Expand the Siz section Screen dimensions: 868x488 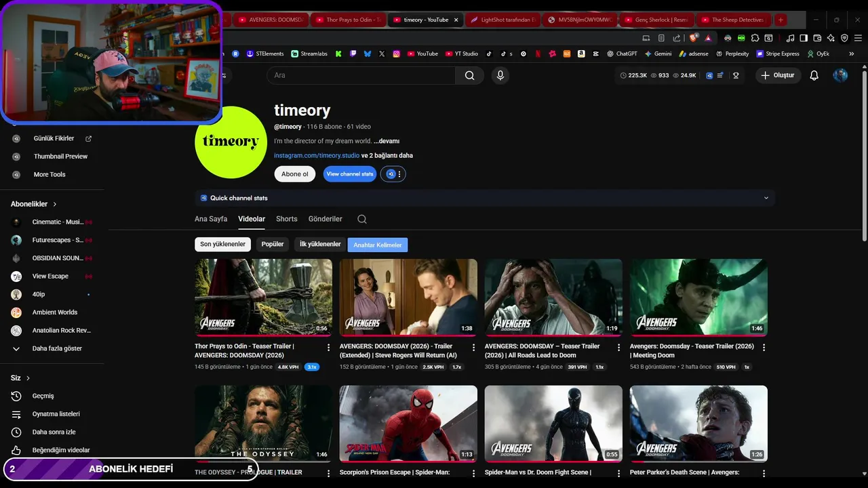(x=20, y=378)
